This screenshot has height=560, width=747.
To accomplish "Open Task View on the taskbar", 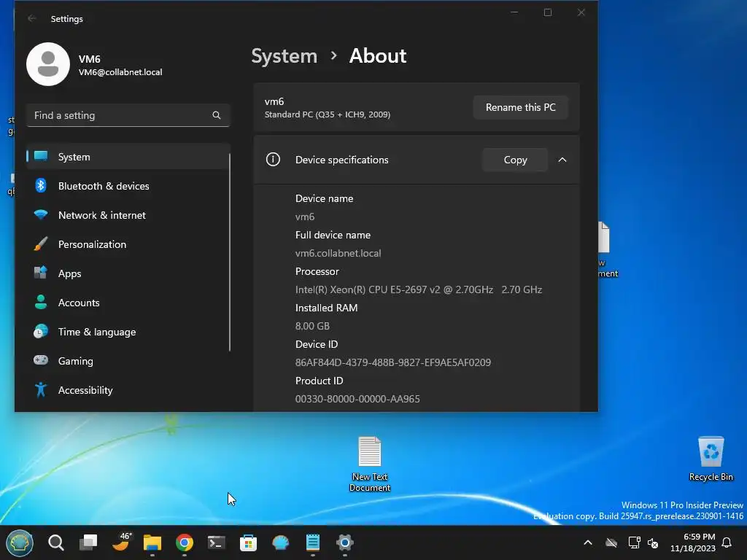I will [88, 542].
